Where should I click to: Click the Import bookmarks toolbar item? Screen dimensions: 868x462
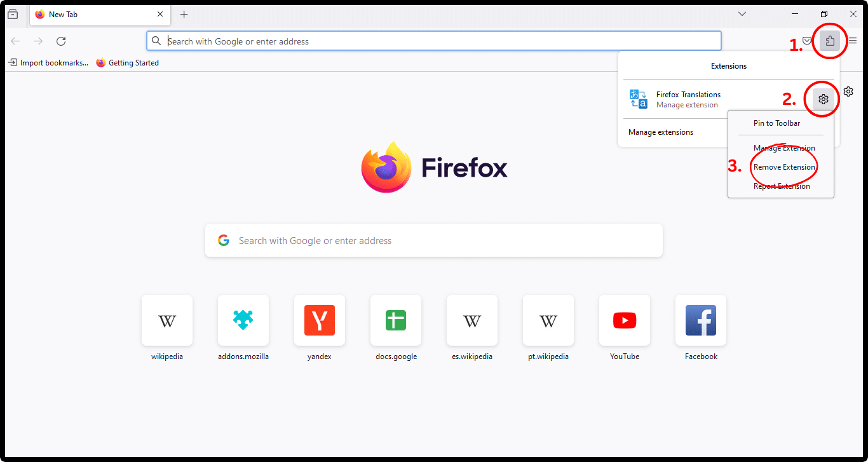[48, 63]
